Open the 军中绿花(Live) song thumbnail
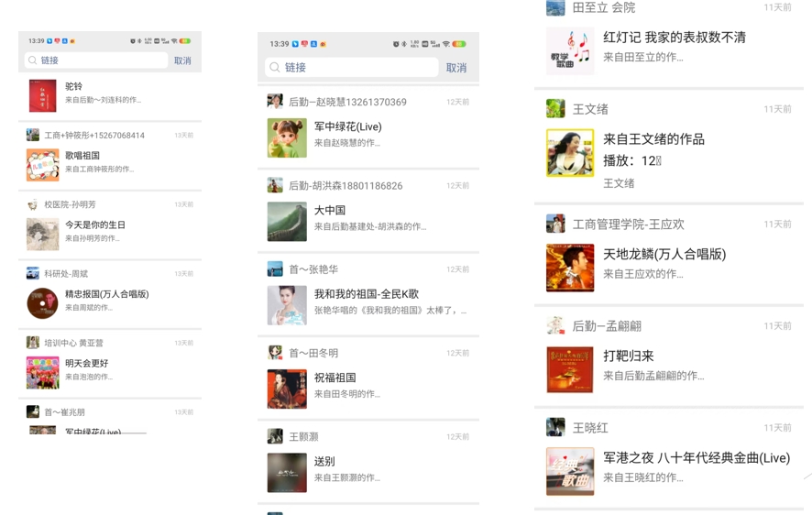 [x=287, y=138]
